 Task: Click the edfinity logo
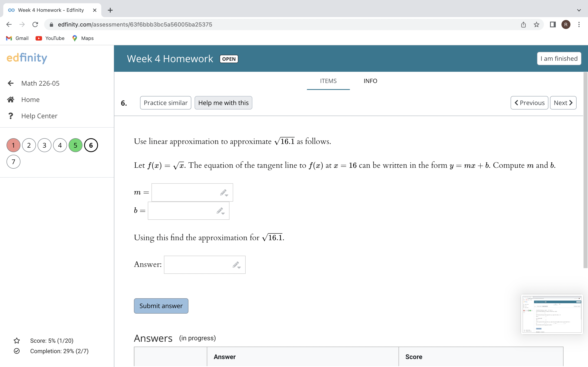pyautogui.click(x=27, y=58)
